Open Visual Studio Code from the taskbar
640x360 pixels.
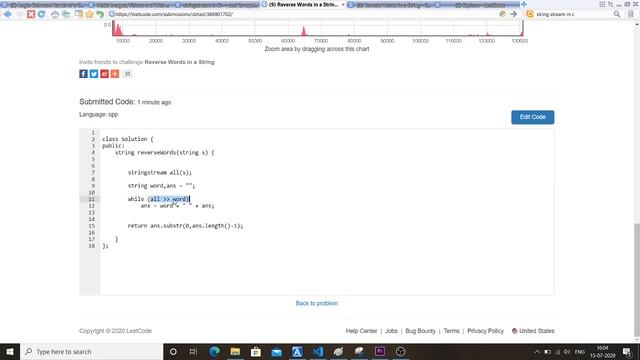[x=318, y=351]
